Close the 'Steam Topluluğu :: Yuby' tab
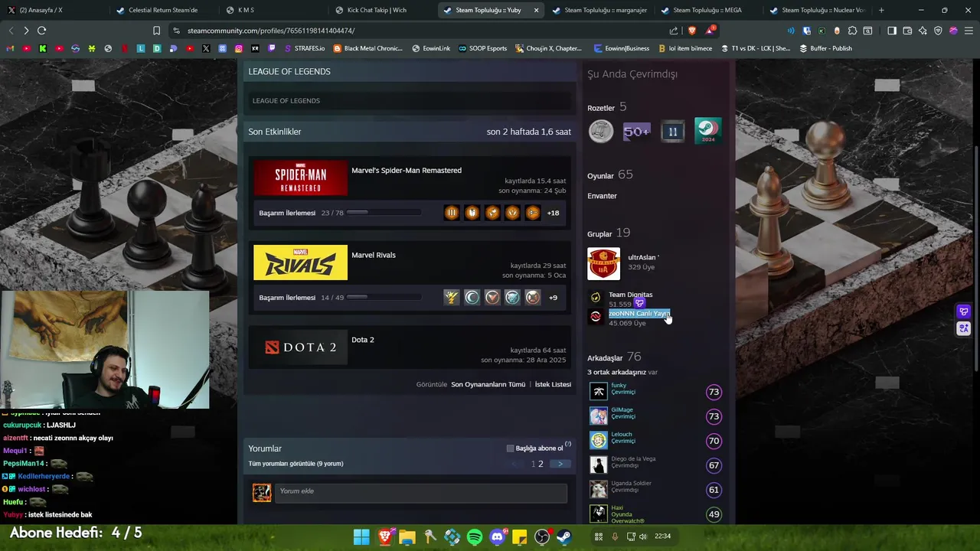 point(536,10)
